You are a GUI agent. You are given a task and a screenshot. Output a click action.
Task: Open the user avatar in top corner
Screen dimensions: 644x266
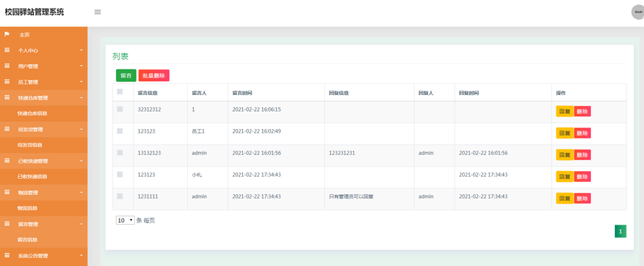coord(638,12)
